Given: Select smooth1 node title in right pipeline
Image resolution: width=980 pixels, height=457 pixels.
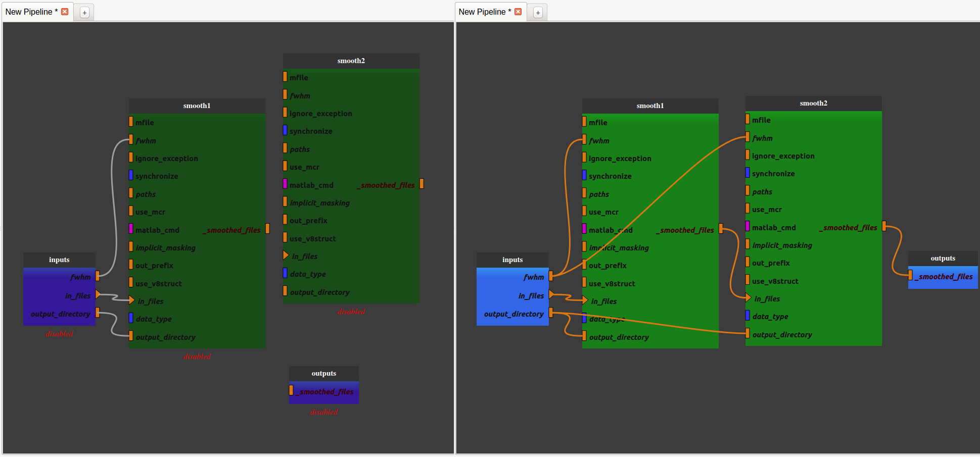Looking at the screenshot, I should coord(650,106).
